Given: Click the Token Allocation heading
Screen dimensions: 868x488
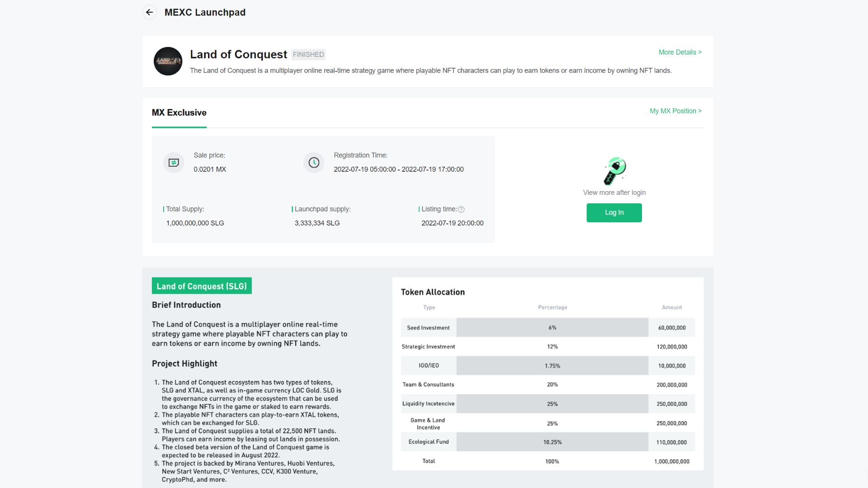Looking at the screenshot, I should pyautogui.click(x=433, y=292).
